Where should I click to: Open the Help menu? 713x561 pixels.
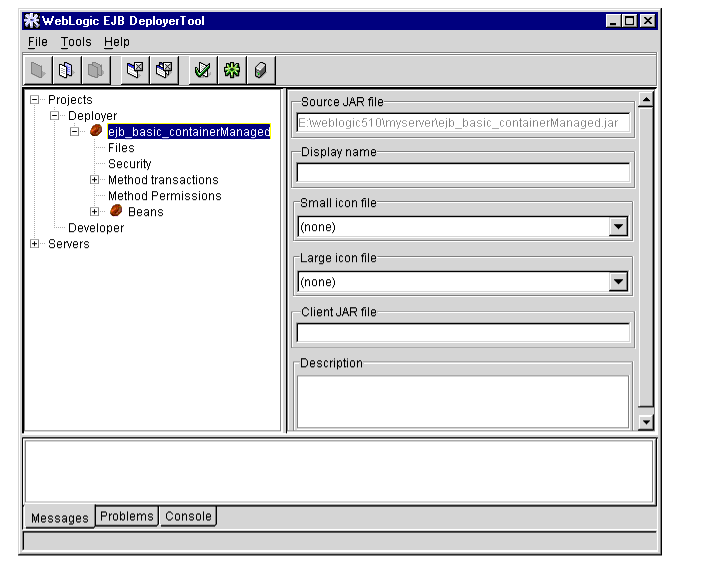click(117, 42)
